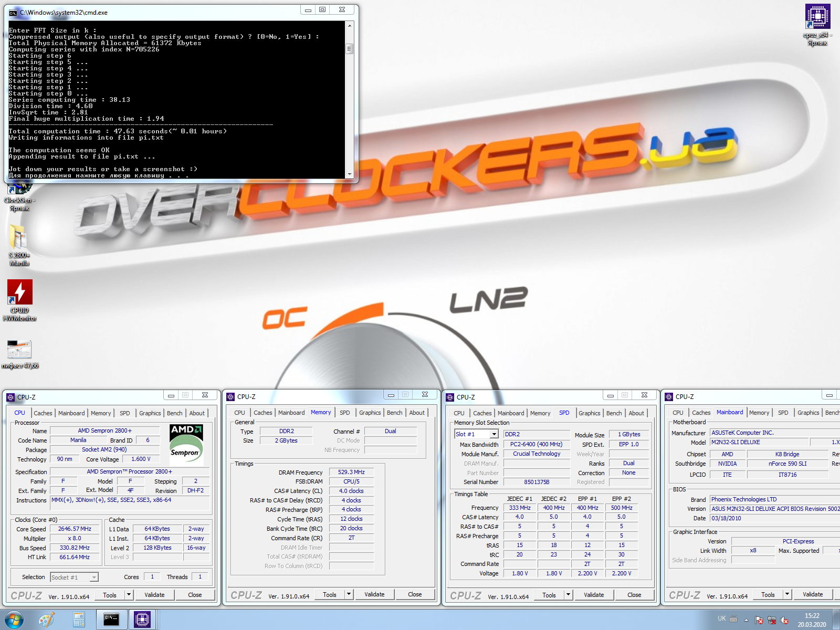Viewport: 840px width, 630px height.
Task: Open the keyboard tray icon
Action: (x=734, y=619)
